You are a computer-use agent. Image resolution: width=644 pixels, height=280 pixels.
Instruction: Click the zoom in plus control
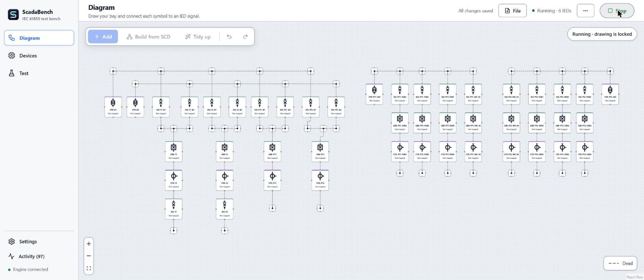[89, 243]
